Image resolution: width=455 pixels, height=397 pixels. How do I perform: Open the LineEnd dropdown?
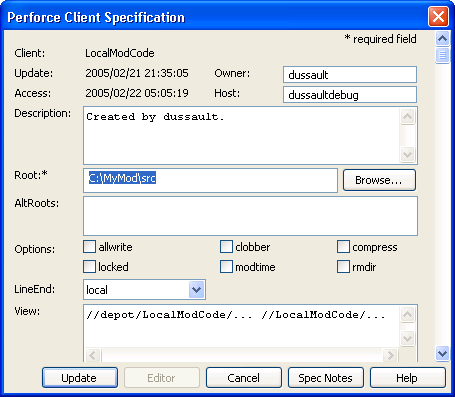point(196,289)
